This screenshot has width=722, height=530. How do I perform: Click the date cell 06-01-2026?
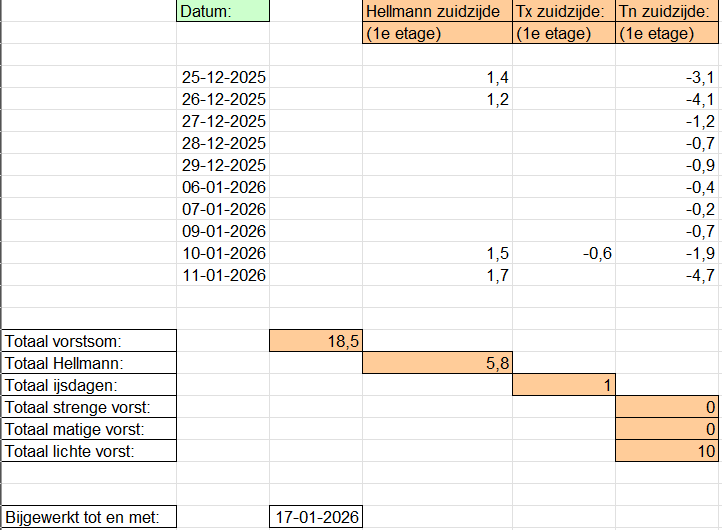(223, 187)
